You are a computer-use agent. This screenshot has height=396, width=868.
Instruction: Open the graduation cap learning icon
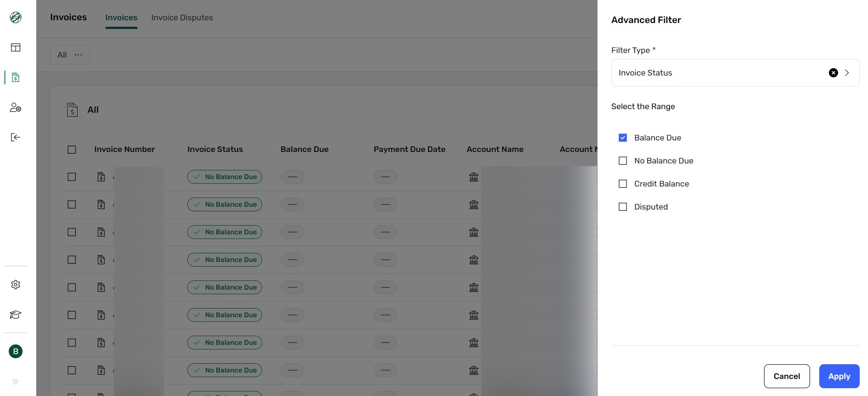(x=16, y=314)
